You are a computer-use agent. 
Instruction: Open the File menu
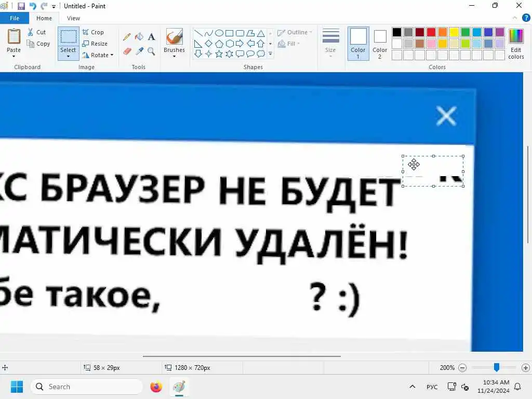14,18
